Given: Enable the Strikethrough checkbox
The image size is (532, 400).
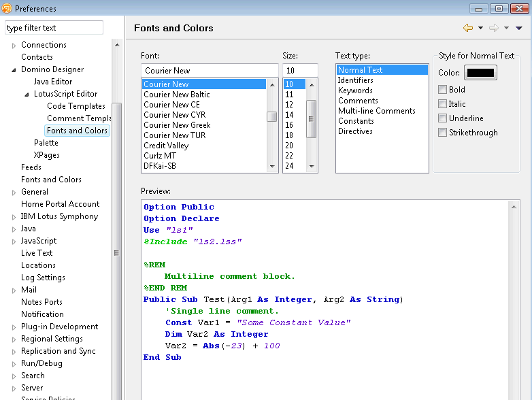Looking at the screenshot, I should [442, 133].
